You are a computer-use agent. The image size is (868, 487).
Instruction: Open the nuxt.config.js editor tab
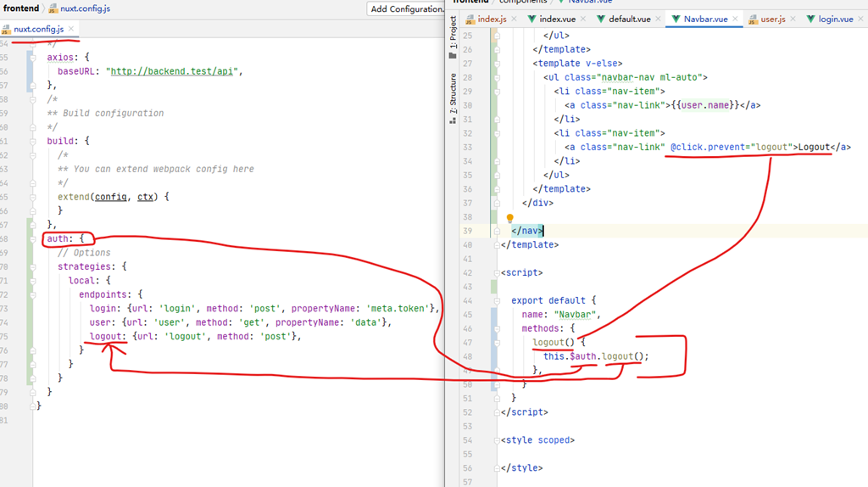pos(38,29)
